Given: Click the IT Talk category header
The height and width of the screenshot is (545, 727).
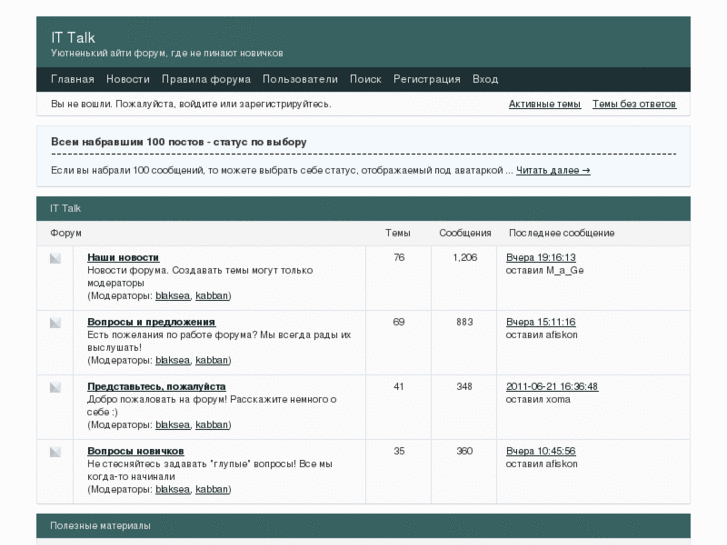Looking at the screenshot, I should [364, 208].
